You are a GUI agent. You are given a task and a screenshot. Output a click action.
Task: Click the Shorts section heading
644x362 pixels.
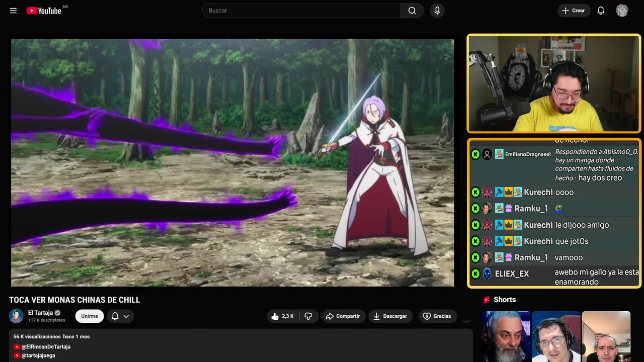pos(505,300)
